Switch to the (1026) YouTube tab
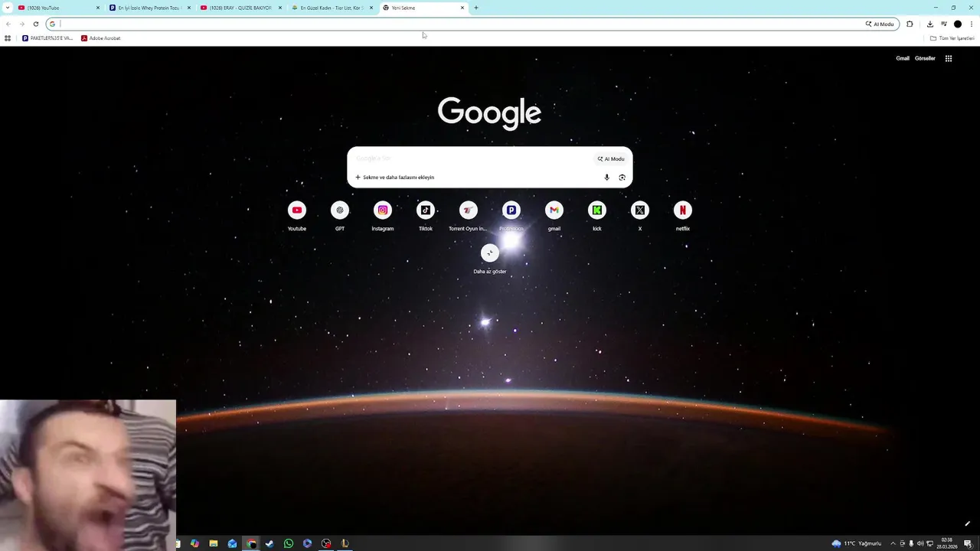 pyautogui.click(x=58, y=8)
